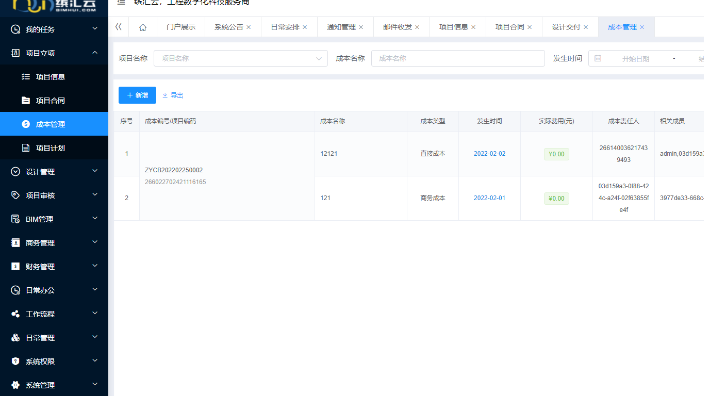Click the 项目立项 sidebar icon
Image resolution: width=704 pixels, height=396 pixels.
pos(15,53)
